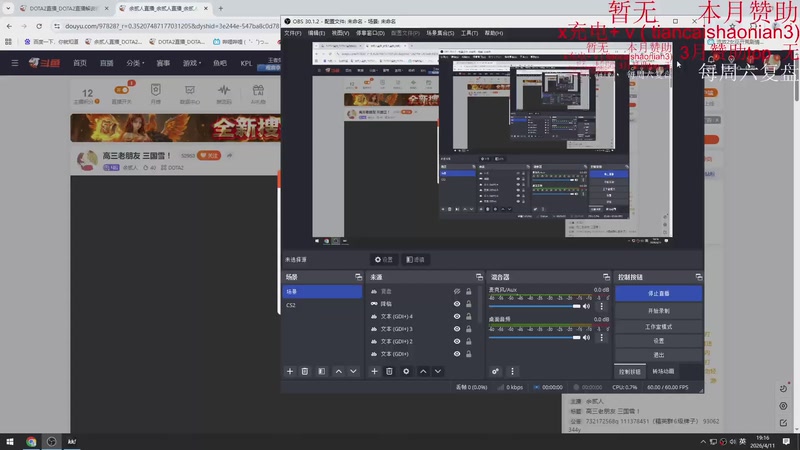
Task: Enable 工作室模式 in OBS controls
Action: pyautogui.click(x=659, y=327)
